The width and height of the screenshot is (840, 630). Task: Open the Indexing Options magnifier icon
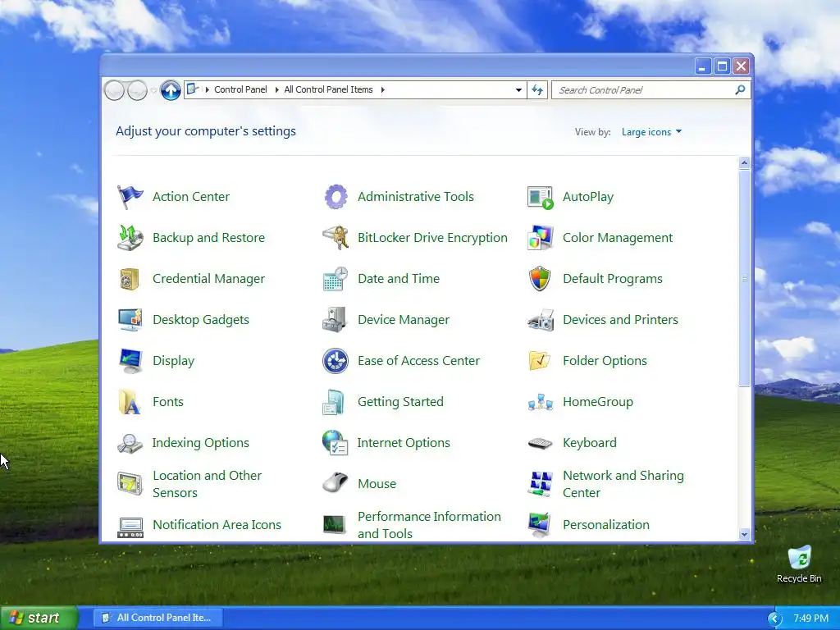130,443
